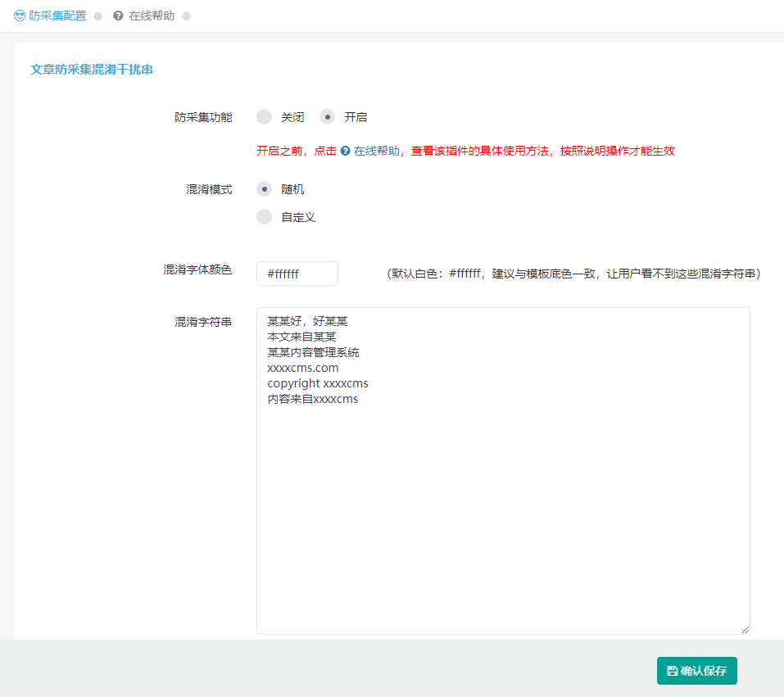
Task: Click the 文章防采集混淆干扰串 heading
Action: (92, 70)
